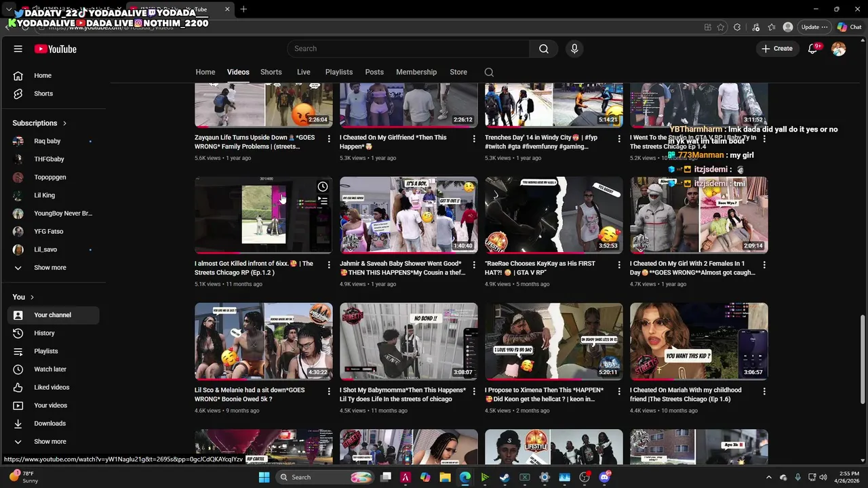Open the Membership channel tab

[416, 72]
